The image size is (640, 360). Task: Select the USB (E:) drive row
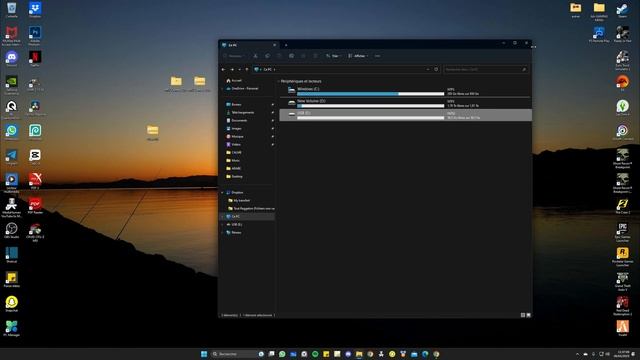pyautogui.click(x=405, y=115)
